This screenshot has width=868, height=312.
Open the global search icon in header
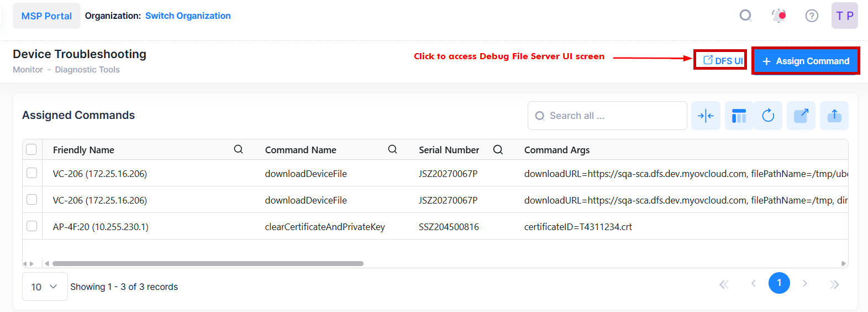[745, 15]
